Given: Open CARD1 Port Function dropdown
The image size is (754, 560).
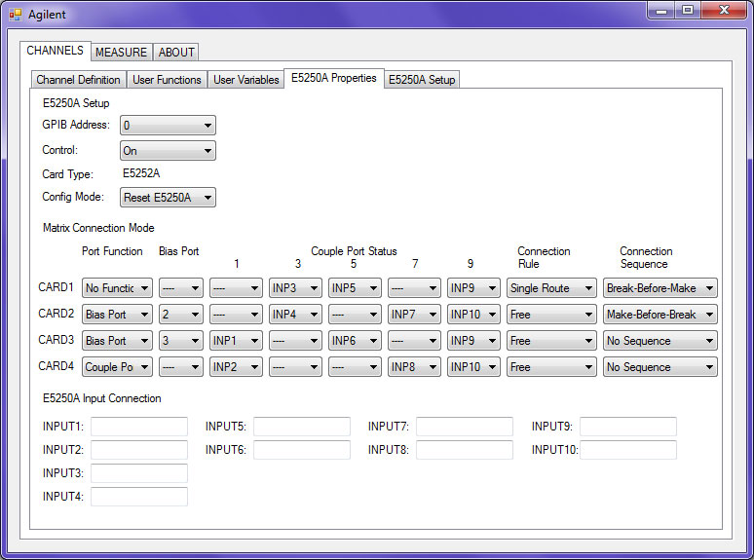Looking at the screenshot, I should [x=118, y=288].
